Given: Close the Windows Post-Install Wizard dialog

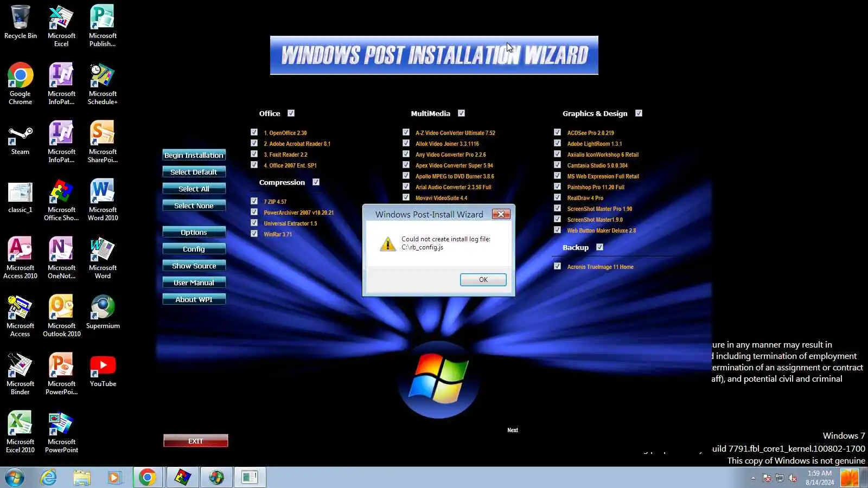Looking at the screenshot, I should click(501, 214).
